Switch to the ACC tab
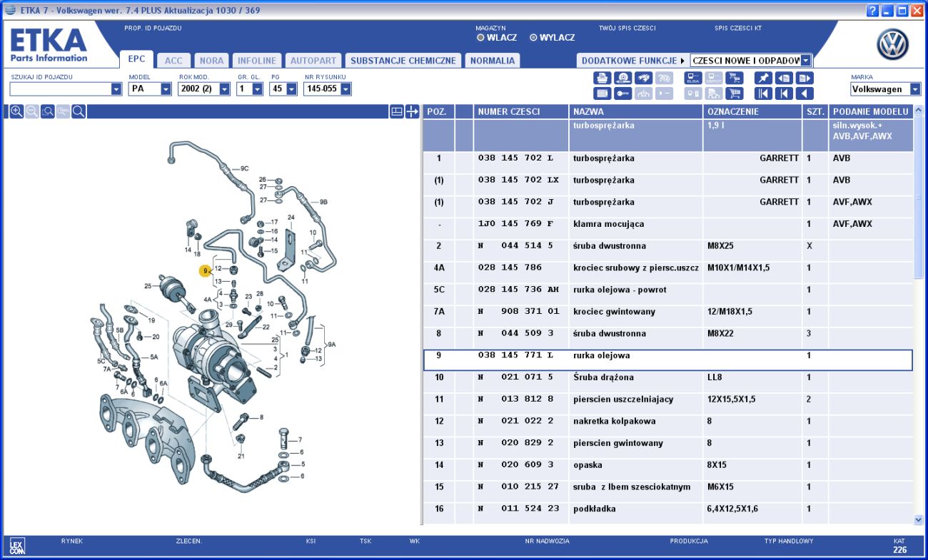 tap(173, 61)
